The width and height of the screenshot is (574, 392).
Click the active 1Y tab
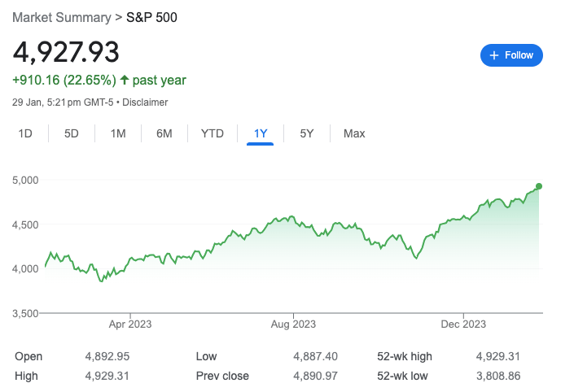[261, 133]
